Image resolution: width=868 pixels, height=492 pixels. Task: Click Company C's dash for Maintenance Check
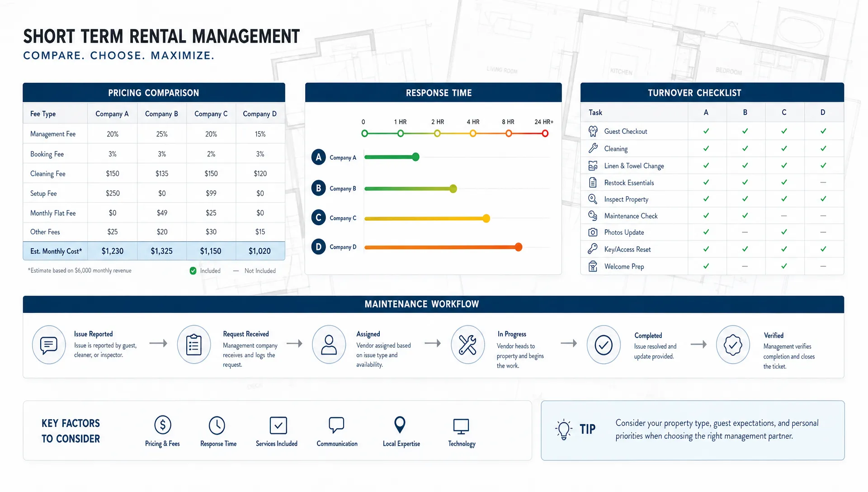pos(784,216)
